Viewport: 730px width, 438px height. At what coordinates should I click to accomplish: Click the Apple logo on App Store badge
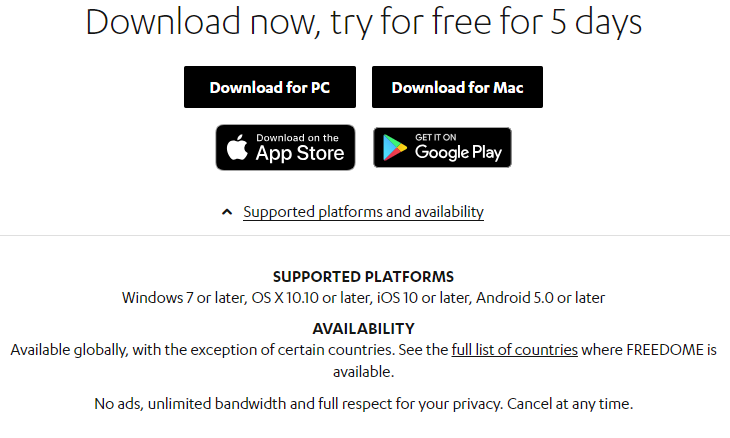[237, 147]
